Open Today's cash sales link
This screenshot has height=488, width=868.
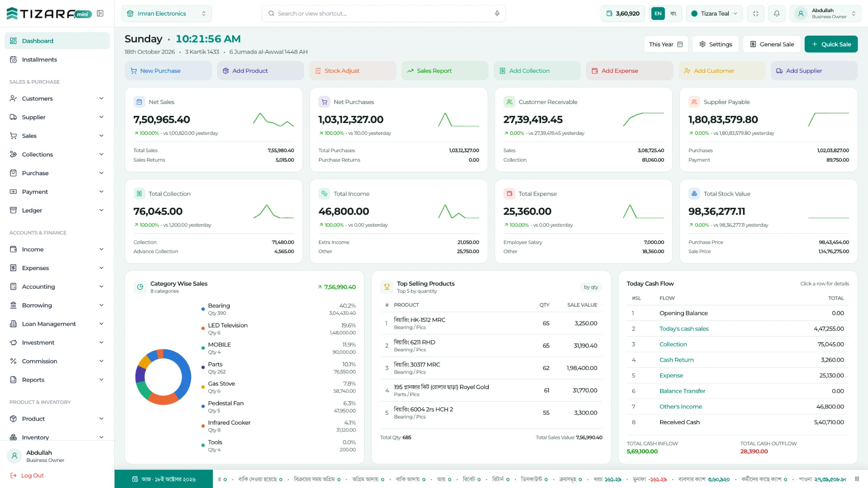coord(684,328)
